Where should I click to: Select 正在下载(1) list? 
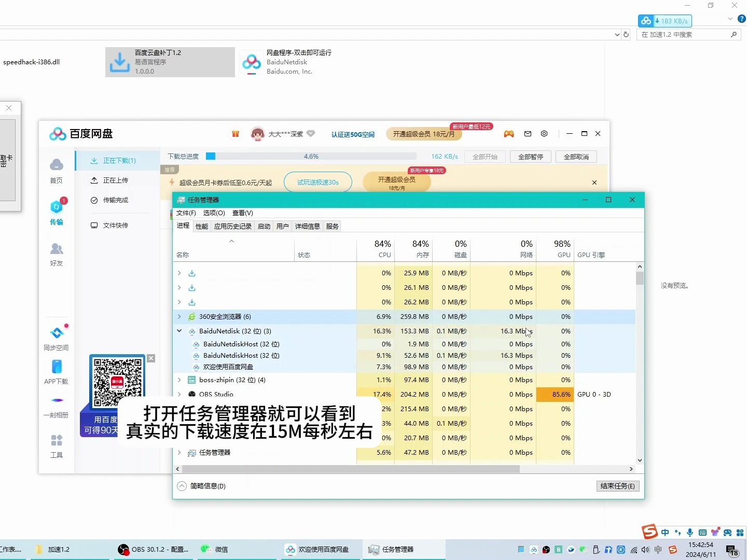(118, 161)
